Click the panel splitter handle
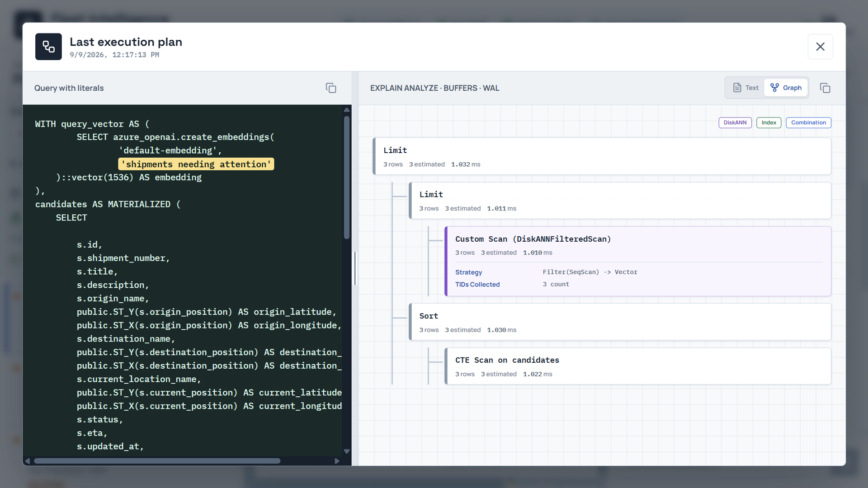The image size is (868, 488). [x=355, y=268]
